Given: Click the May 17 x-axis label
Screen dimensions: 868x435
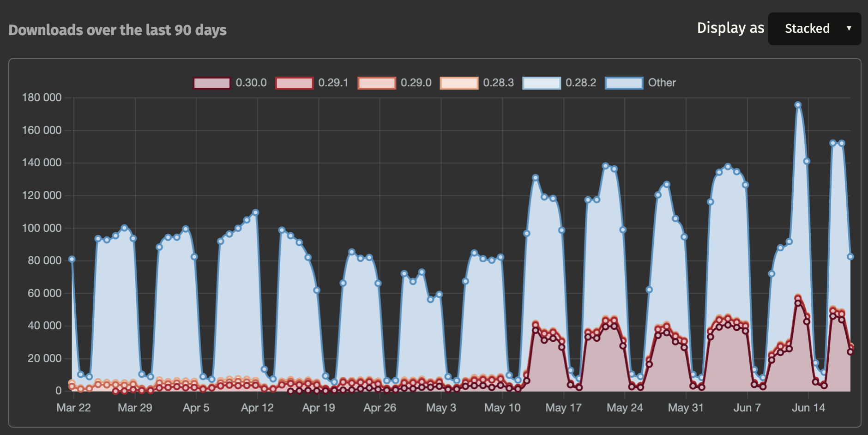Looking at the screenshot, I should [x=563, y=408].
